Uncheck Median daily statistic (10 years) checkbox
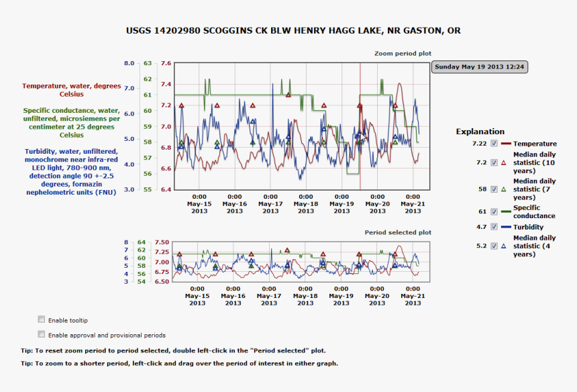 (493, 162)
